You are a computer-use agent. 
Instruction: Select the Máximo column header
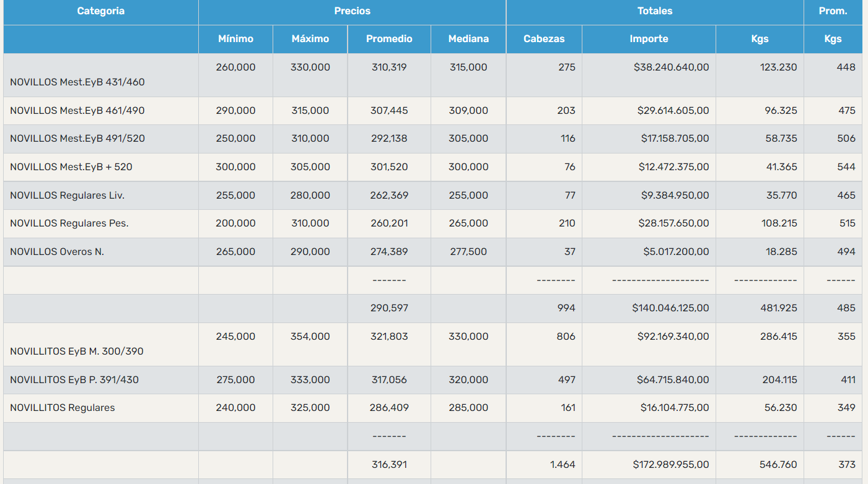point(310,39)
